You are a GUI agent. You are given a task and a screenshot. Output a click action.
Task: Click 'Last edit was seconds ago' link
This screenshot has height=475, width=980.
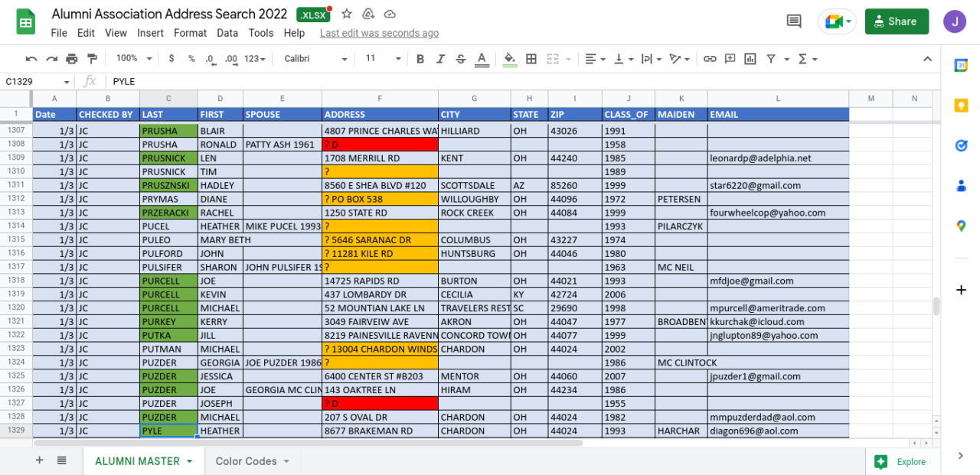coord(379,33)
